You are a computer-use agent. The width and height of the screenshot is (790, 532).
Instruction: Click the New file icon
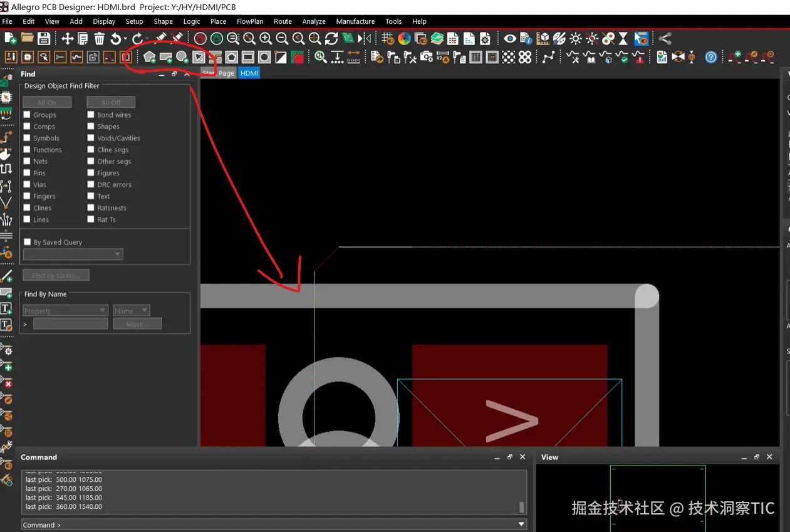[11, 38]
